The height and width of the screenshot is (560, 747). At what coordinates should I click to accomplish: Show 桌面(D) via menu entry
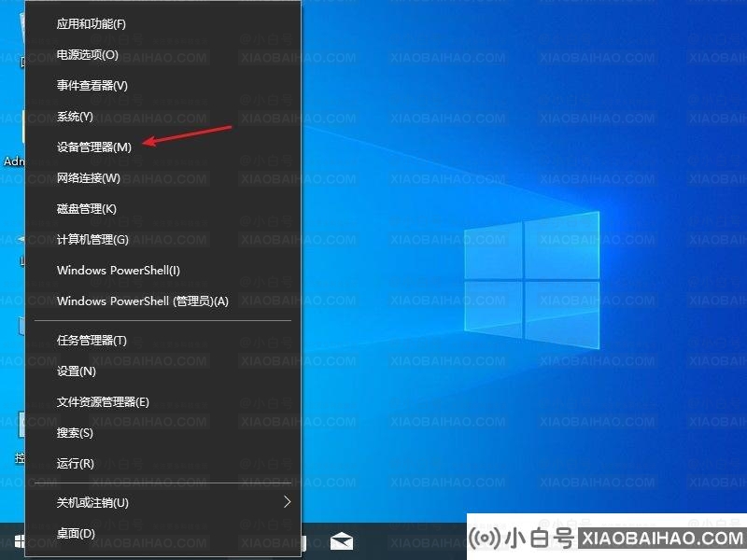162,533
